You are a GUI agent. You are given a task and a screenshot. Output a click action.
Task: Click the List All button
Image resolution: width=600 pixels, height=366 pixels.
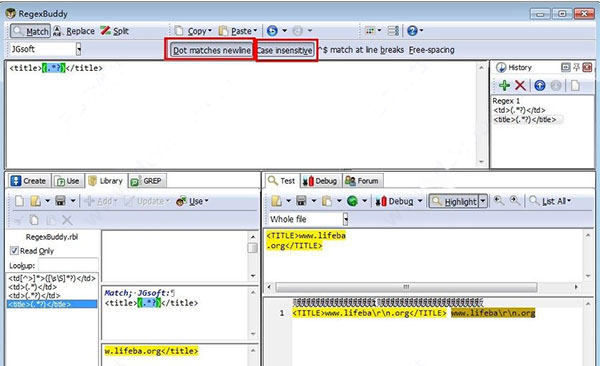550,201
